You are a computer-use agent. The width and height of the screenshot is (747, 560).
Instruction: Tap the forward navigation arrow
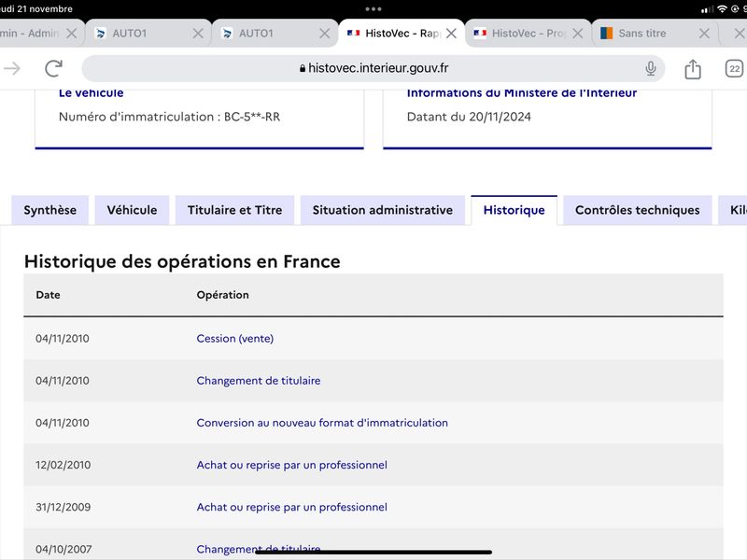point(12,68)
